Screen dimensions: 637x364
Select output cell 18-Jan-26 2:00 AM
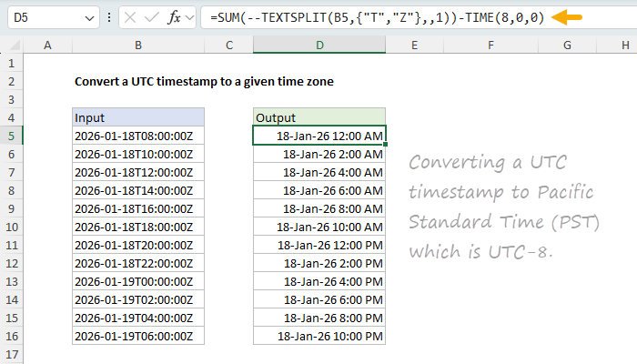point(319,154)
